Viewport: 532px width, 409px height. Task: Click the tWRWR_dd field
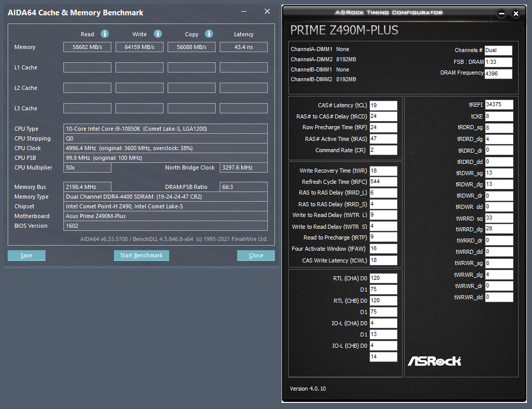tap(499, 297)
